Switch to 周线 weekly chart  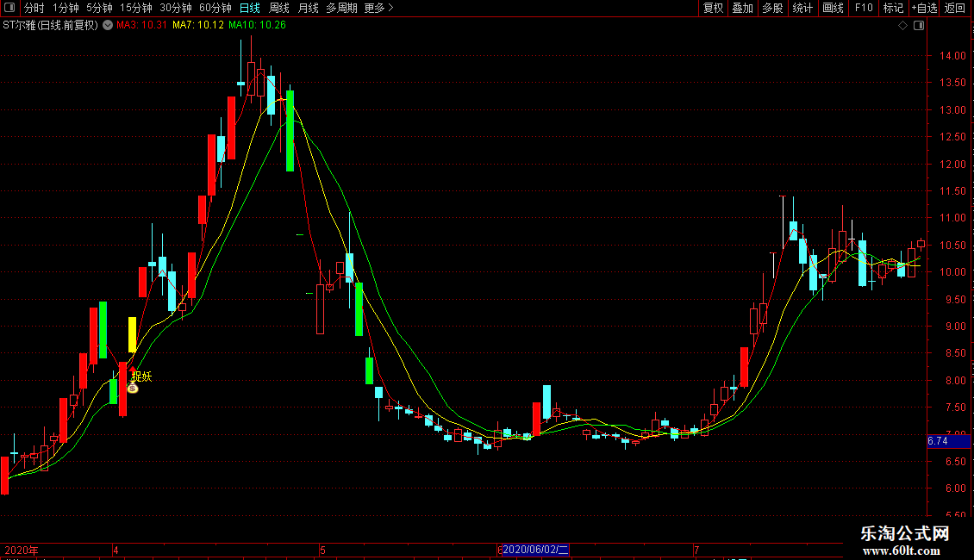pos(279,8)
